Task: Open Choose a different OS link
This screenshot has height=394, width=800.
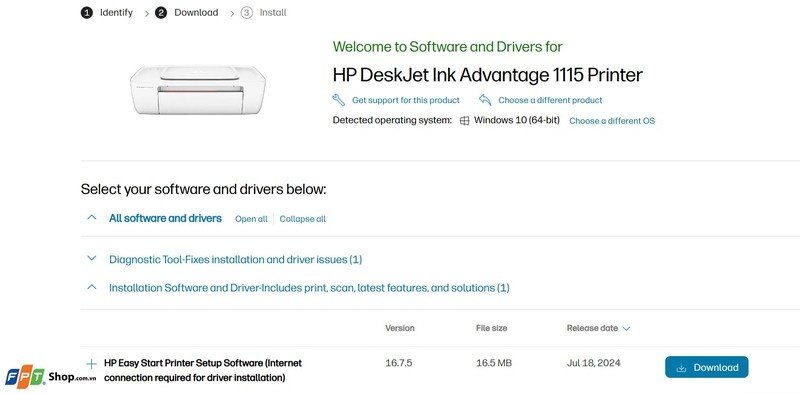Action: click(612, 121)
